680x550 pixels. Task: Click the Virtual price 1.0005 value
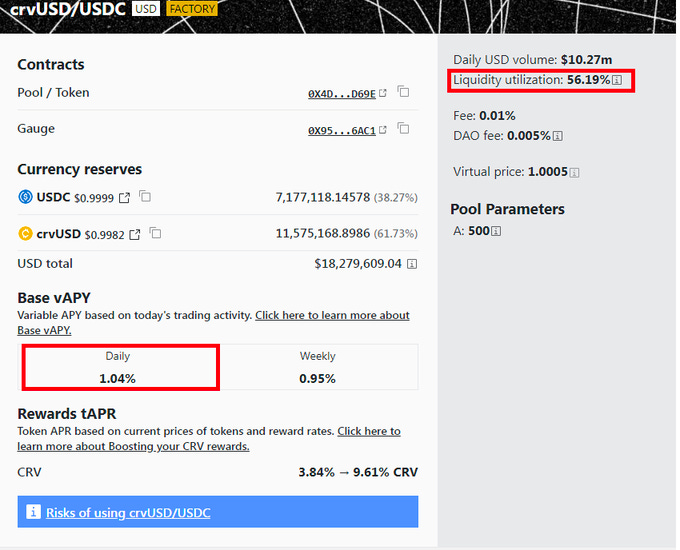click(548, 172)
